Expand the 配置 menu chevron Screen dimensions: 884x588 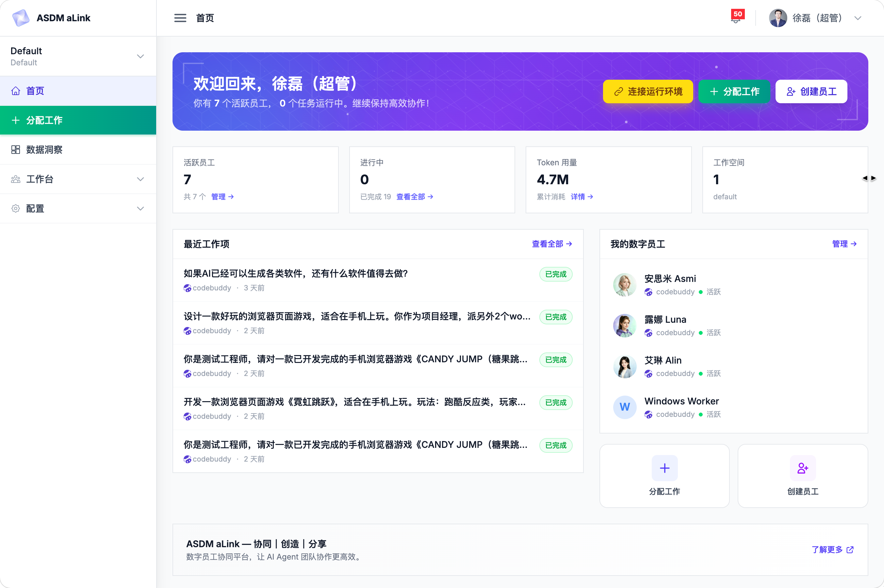(140, 208)
